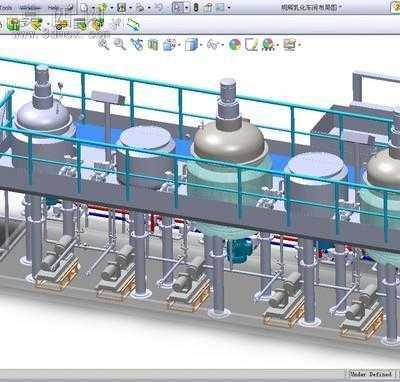
Task: Click the Rebuild traffic light icon
Action: [196, 7]
